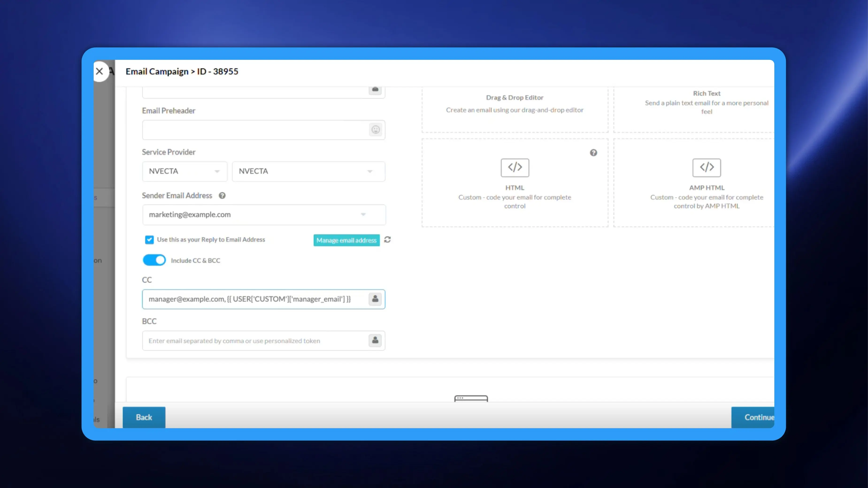The height and width of the screenshot is (488, 868).
Task: Expand the marketing@example.com sender dropdown
Action: point(264,214)
